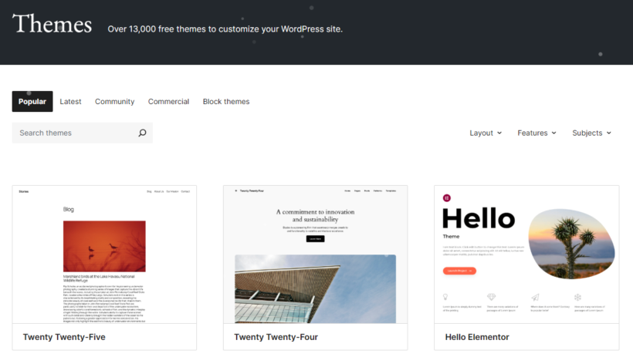Open the Twenty Twenty-Four theme preview thumbnail

315,254
